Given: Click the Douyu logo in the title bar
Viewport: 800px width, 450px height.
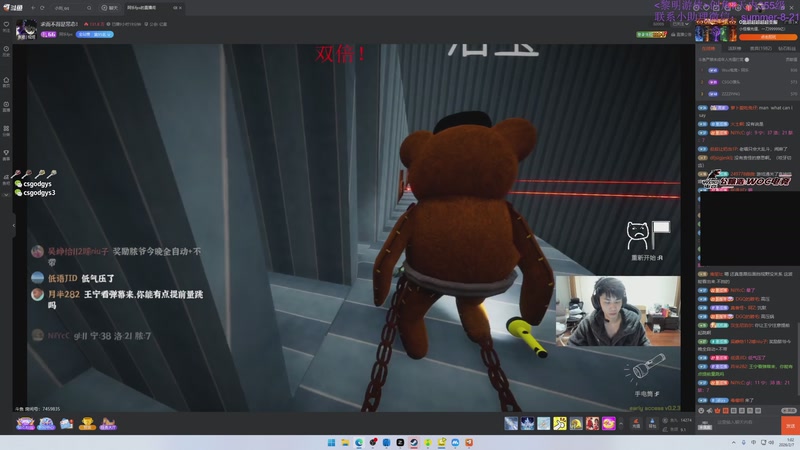Looking at the screenshot, I should tap(13, 8).
